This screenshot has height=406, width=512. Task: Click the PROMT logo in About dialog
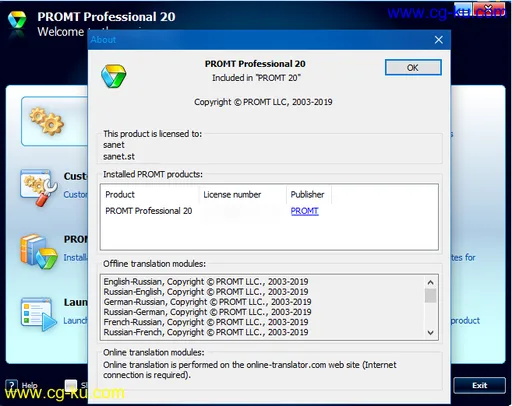113,76
